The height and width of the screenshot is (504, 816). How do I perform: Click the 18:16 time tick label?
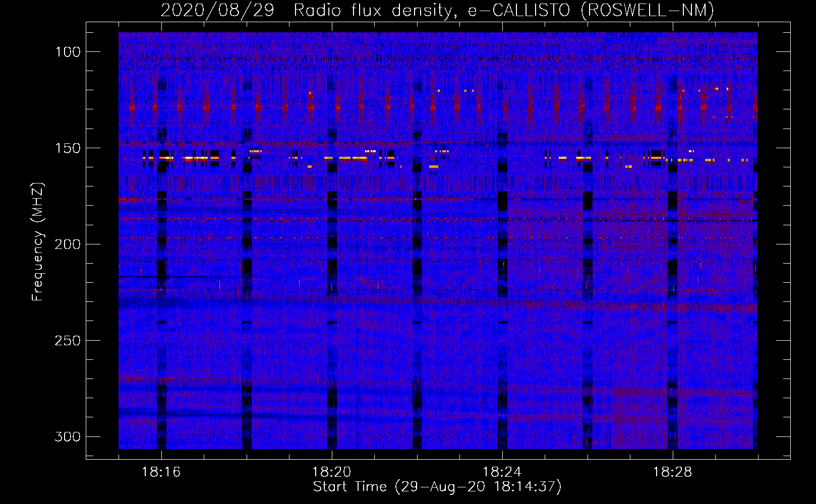coord(161,472)
